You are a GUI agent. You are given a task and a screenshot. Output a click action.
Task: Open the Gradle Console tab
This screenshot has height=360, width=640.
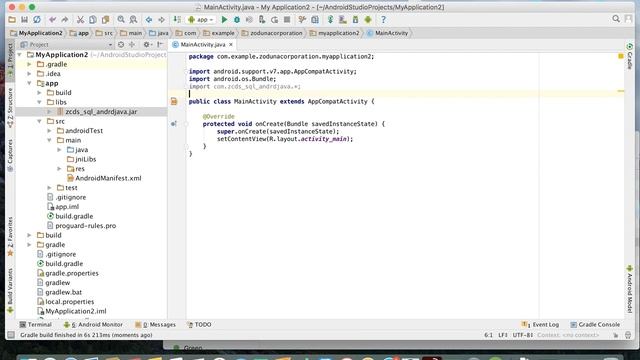(x=595, y=324)
